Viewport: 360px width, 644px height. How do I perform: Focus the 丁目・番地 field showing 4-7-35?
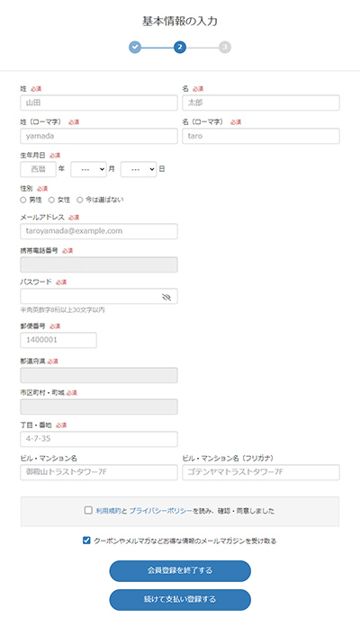coord(99,439)
